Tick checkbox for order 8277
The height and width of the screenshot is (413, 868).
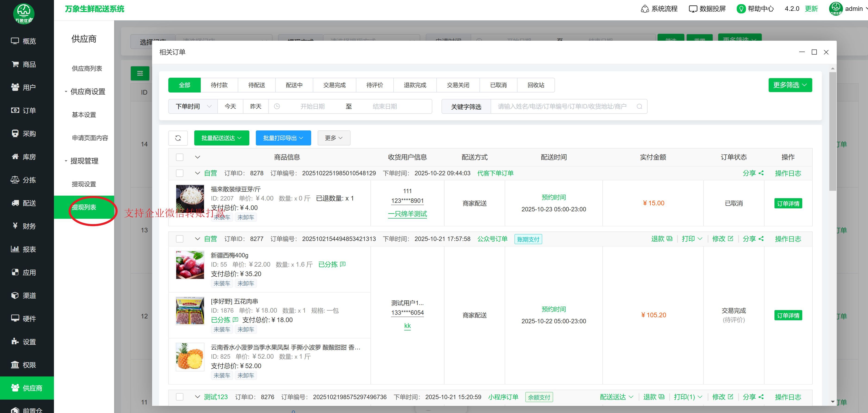point(180,239)
